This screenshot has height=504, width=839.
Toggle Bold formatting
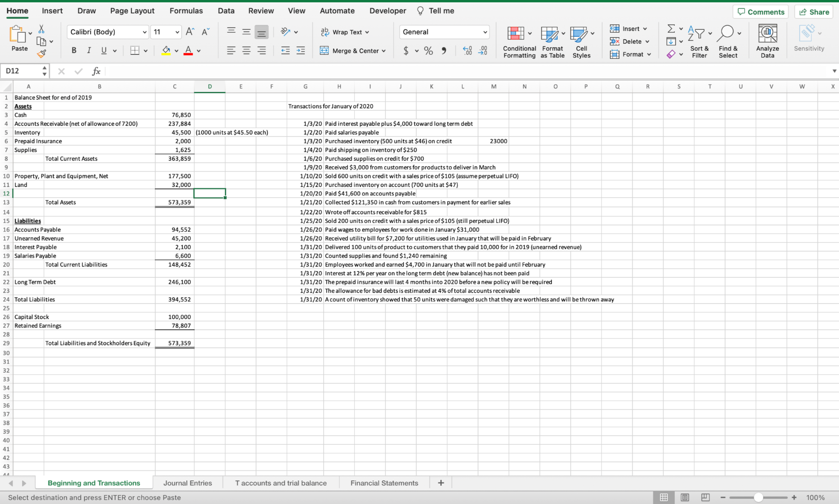pyautogui.click(x=74, y=51)
